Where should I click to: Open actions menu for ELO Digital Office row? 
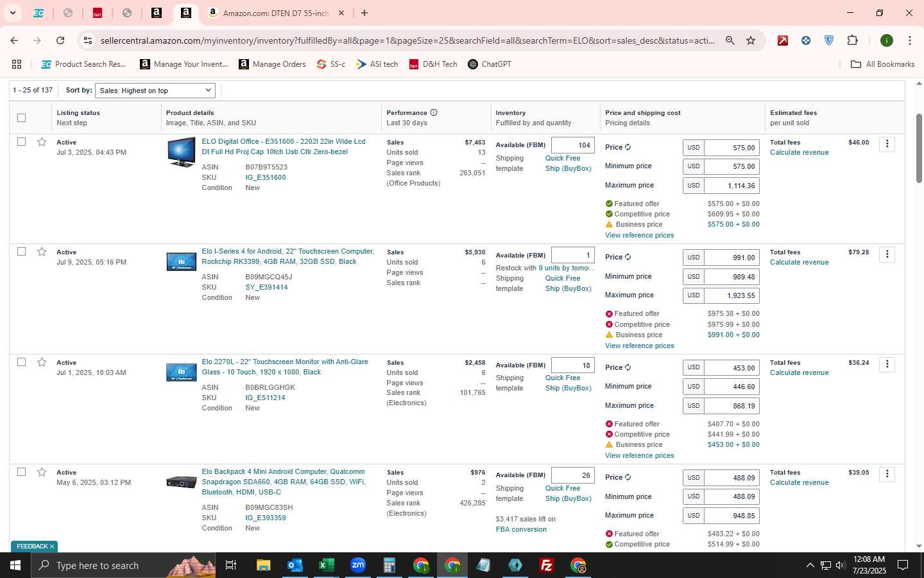[x=887, y=144]
